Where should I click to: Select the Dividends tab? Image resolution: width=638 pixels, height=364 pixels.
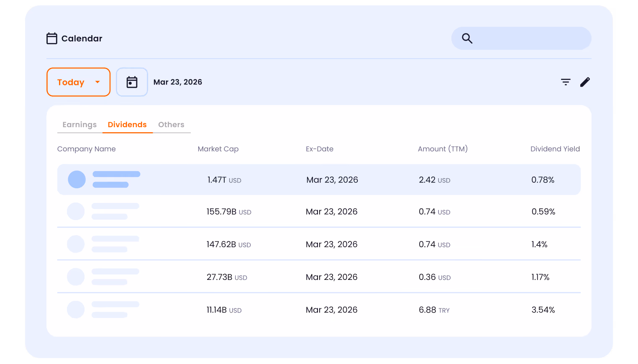[127, 125]
